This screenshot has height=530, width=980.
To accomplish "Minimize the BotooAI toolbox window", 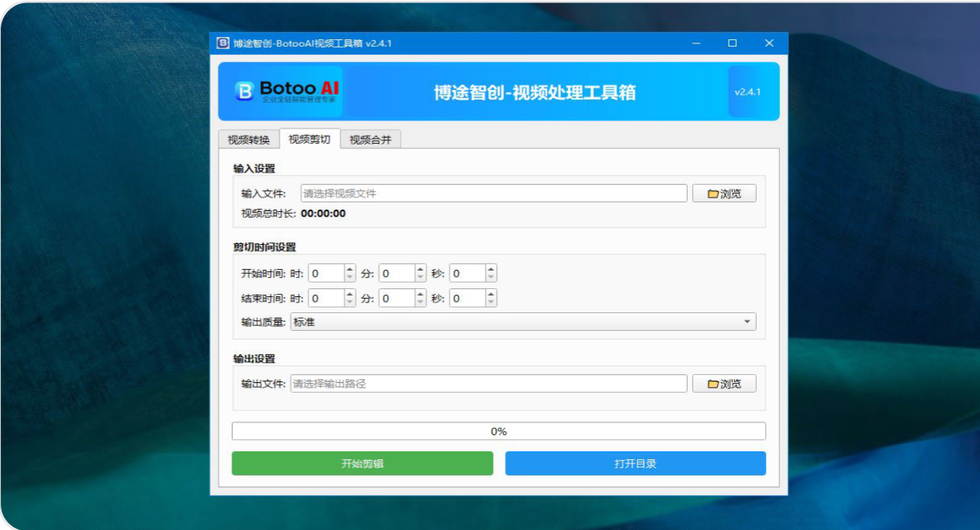I will coord(696,43).
